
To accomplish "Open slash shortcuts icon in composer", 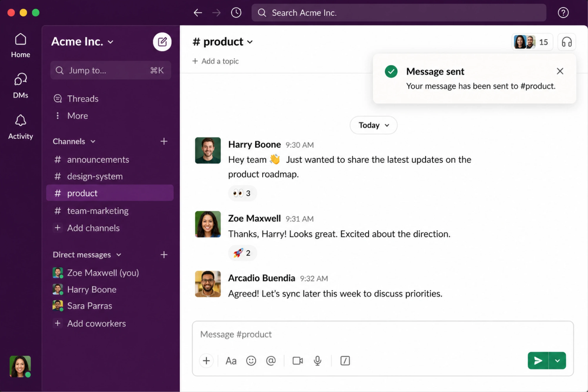I will click(x=345, y=361).
